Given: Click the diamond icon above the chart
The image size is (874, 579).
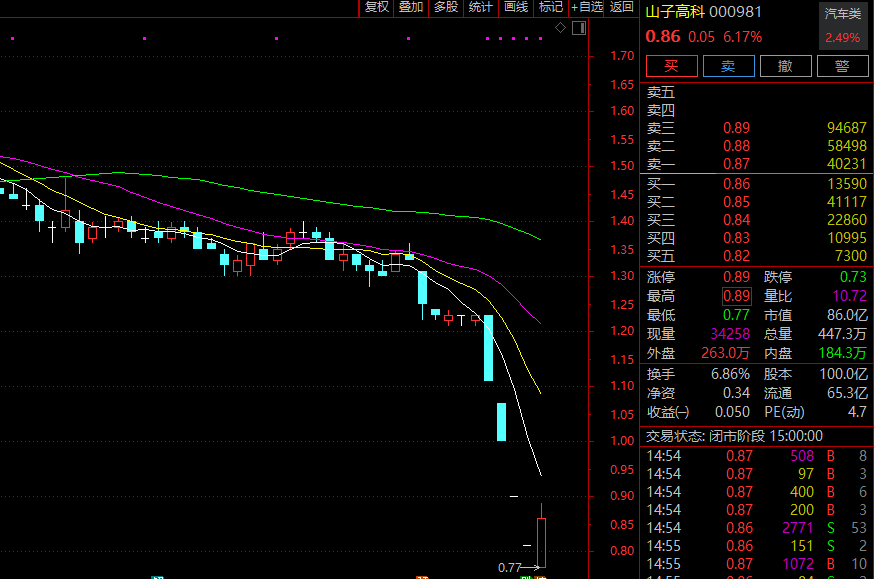Looking at the screenshot, I should (560, 28).
